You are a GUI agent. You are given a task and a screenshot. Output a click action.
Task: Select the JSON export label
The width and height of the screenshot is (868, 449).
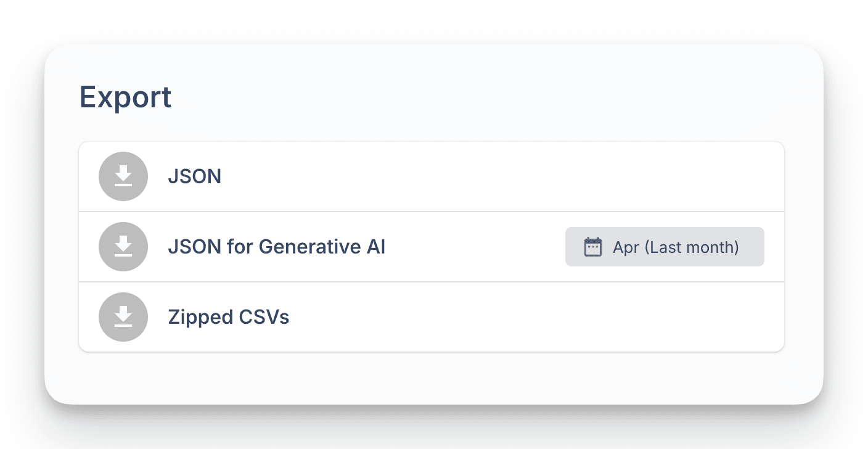(x=194, y=177)
